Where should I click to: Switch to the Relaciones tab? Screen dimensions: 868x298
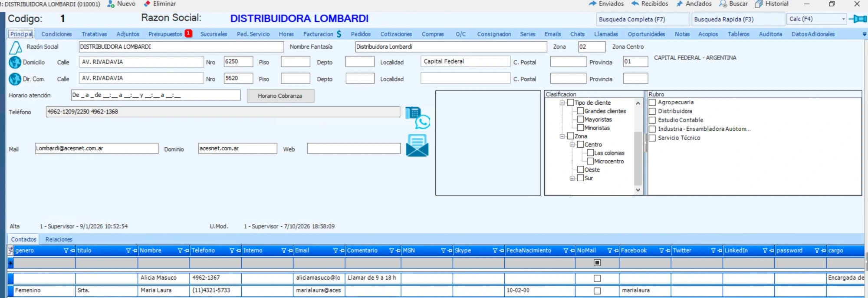pos(59,239)
